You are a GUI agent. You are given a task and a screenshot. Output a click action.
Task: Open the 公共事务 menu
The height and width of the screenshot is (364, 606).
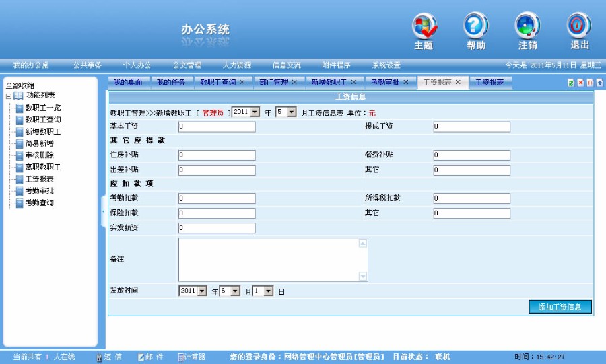click(x=88, y=65)
